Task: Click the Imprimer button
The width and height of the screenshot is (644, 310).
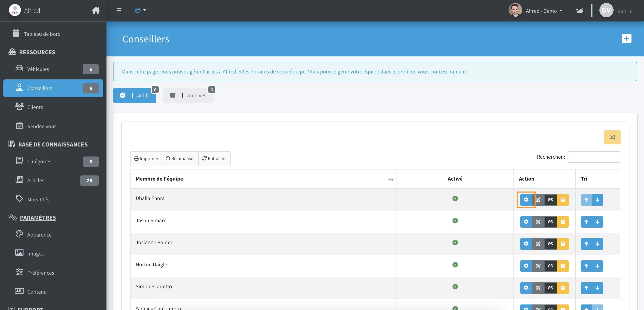Action: click(x=146, y=158)
